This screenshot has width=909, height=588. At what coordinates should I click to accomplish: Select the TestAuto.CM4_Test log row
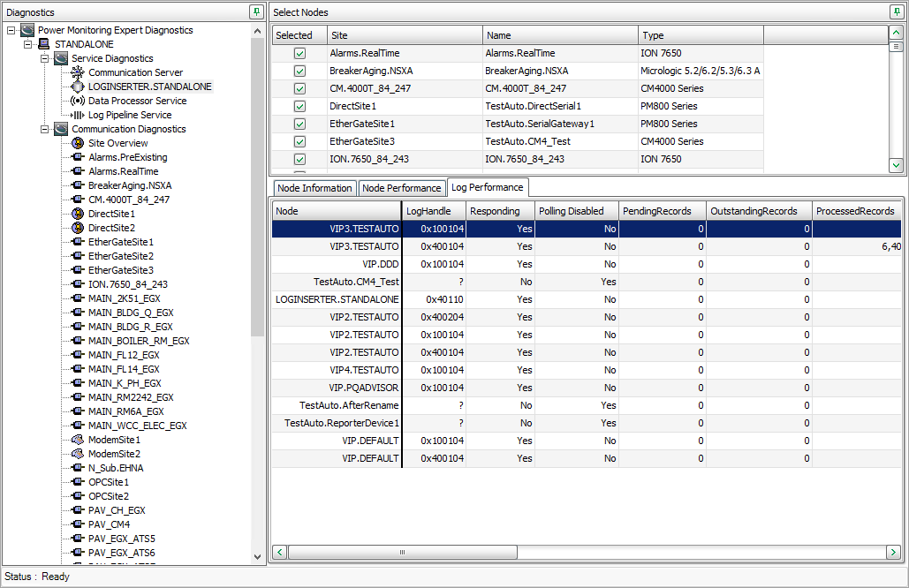coord(586,282)
